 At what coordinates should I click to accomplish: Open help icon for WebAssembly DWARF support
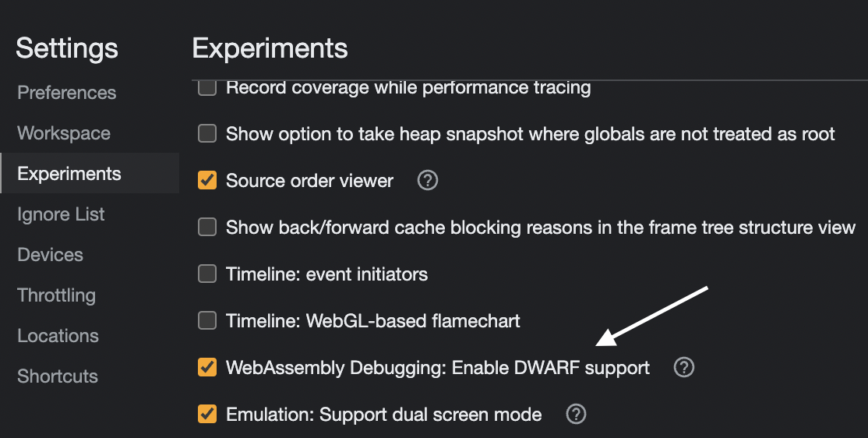tap(683, 367)
